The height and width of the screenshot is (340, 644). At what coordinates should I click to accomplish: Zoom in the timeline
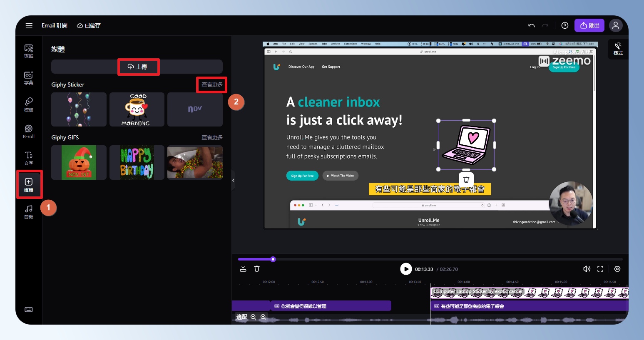(263, 317)
